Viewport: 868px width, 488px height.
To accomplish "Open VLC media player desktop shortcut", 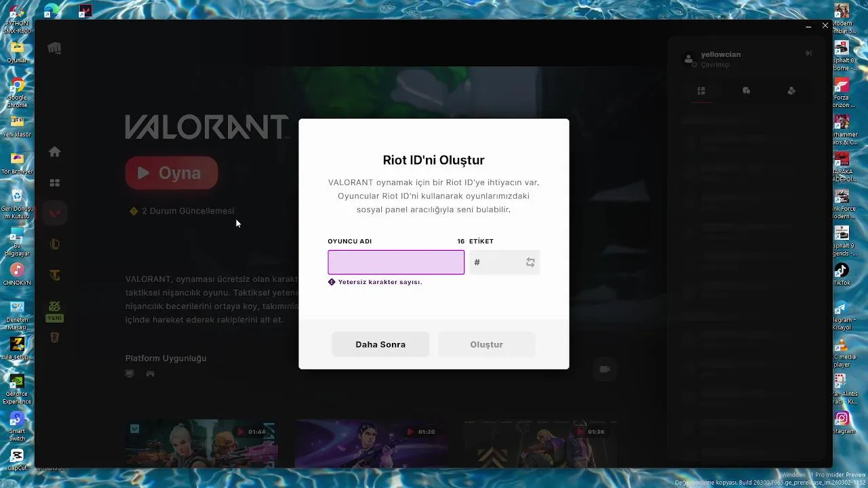I will [x=842, y=352].
